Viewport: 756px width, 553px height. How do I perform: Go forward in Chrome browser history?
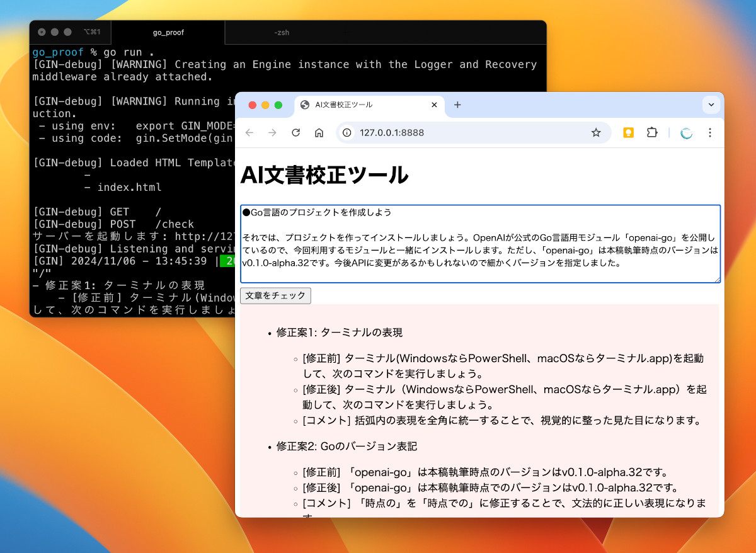[272, 133]
